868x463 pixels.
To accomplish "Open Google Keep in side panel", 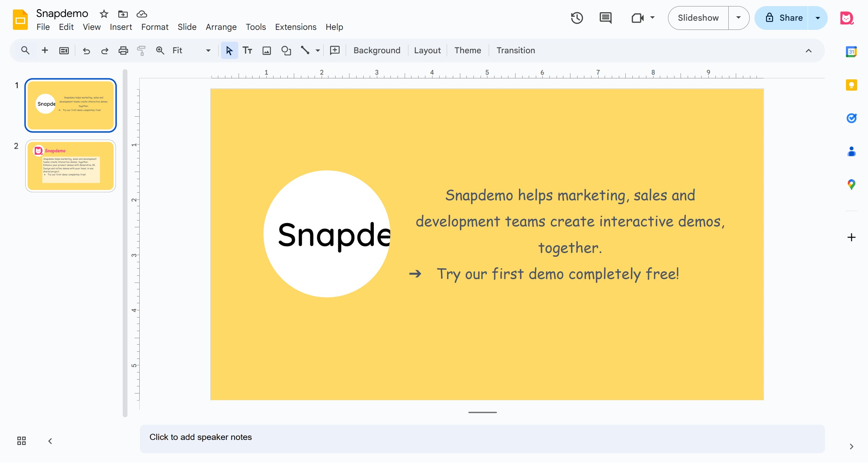I will (x=851, y=85).
